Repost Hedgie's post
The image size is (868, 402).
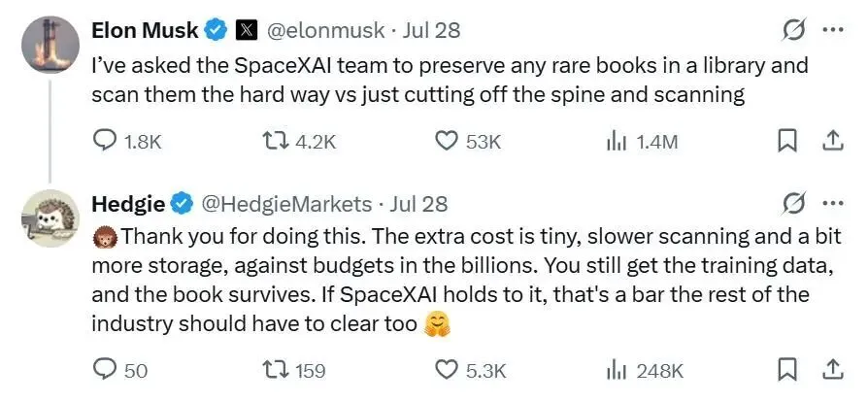click(x=295, y=370)
